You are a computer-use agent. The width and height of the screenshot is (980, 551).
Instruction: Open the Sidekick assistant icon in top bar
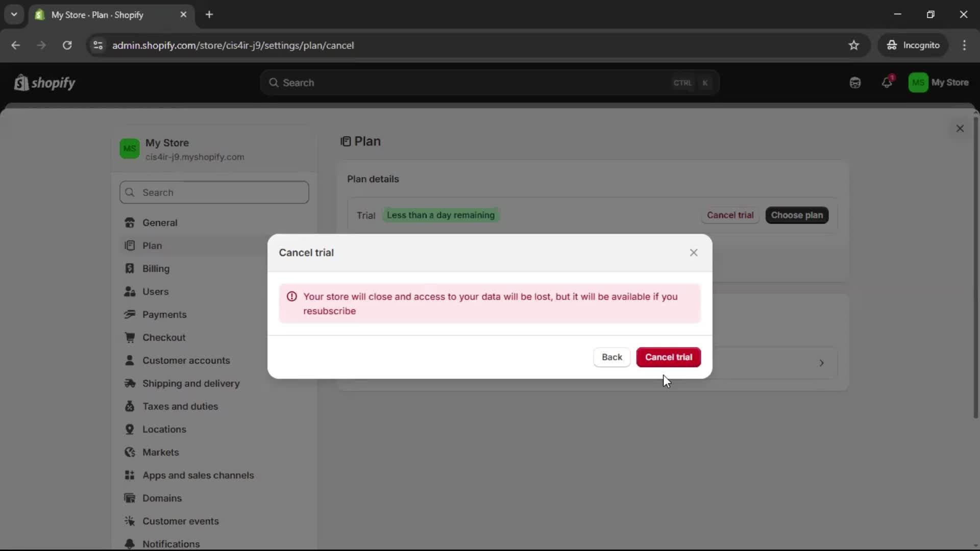tap(855, 83)
